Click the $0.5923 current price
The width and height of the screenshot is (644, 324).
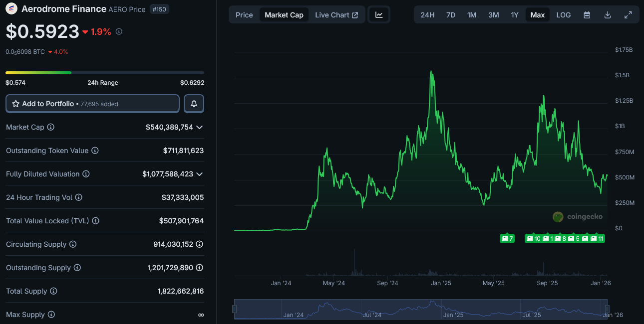coord(42,31)
